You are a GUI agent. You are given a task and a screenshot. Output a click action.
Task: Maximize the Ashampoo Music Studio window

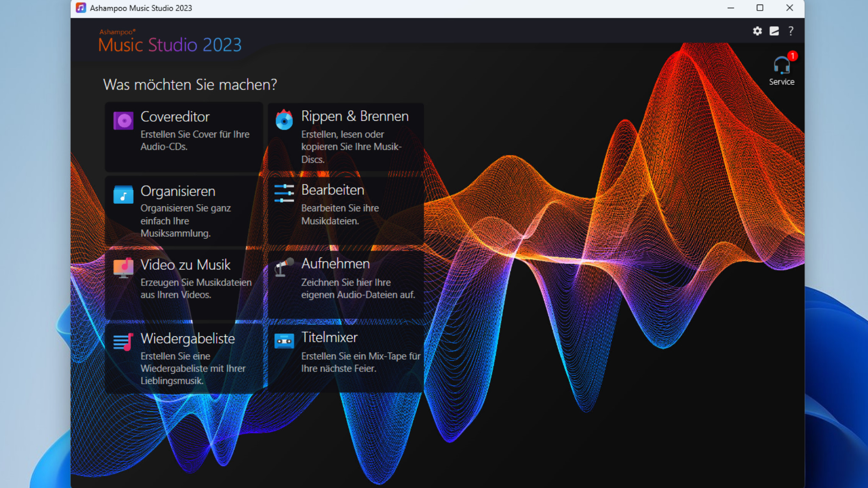pos(760,8)
